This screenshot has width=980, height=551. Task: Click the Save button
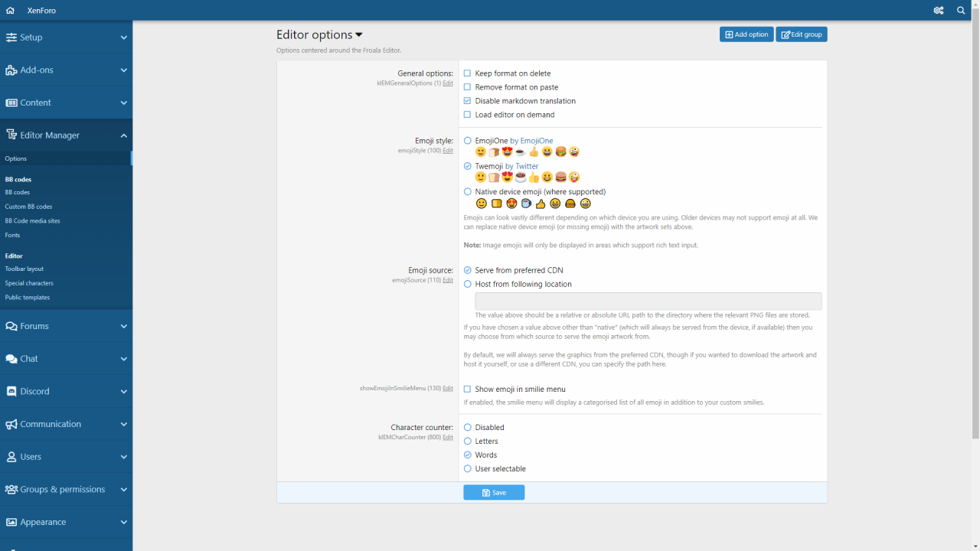point(494,493)
